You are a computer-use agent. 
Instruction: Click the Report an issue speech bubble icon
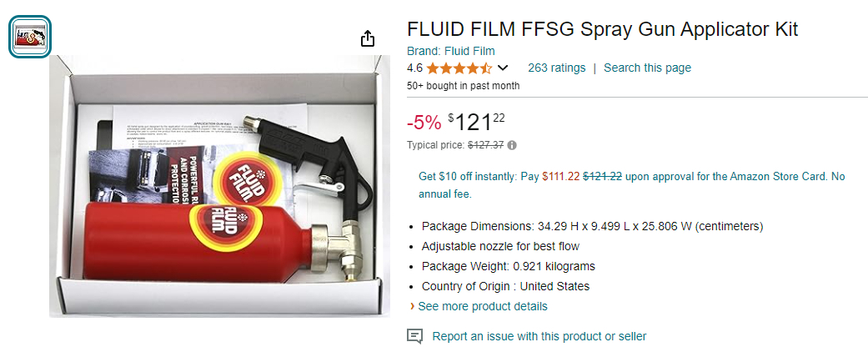(414, 336)
